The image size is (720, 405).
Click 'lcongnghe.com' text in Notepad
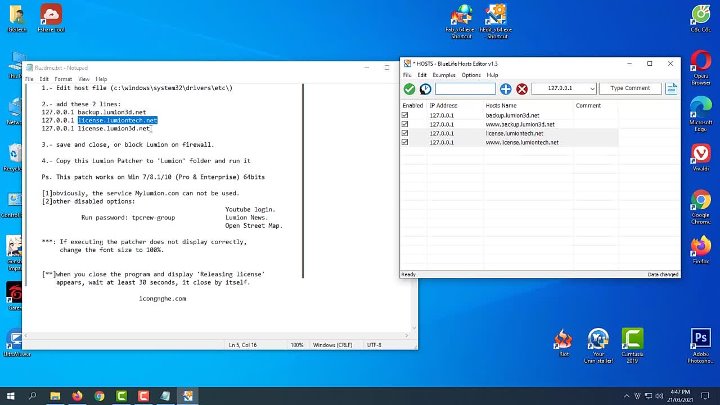click(x=163, y=298)
